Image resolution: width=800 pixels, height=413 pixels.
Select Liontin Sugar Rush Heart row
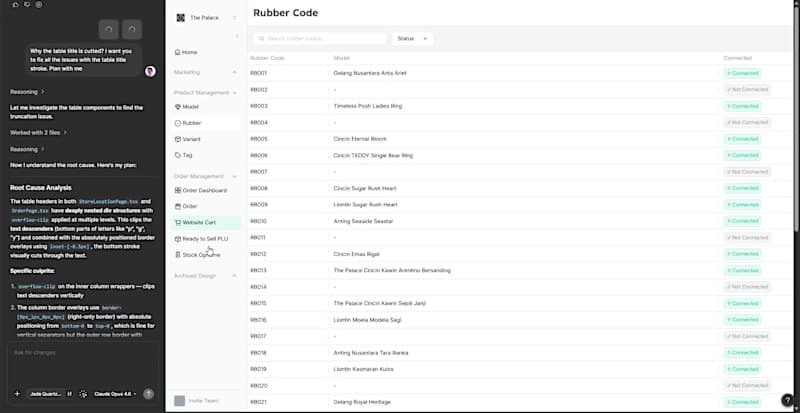point(520,205)
